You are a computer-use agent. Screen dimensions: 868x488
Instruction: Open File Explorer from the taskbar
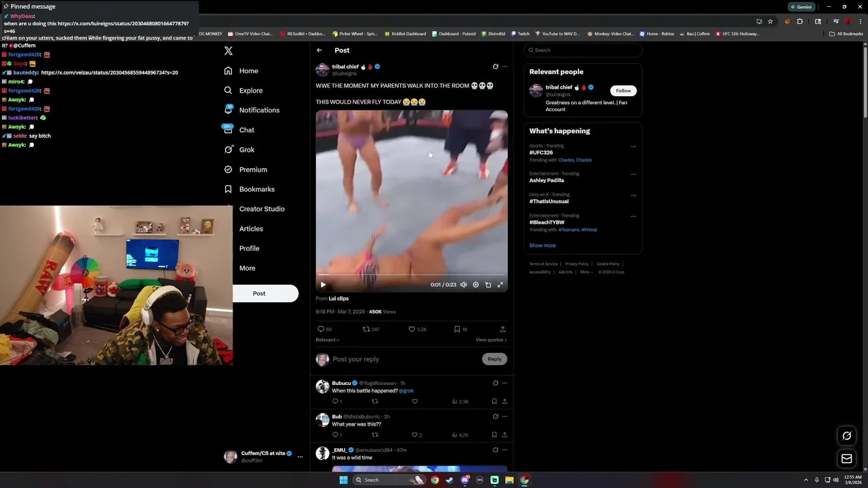pyautogui.click(x=509, y=480)
